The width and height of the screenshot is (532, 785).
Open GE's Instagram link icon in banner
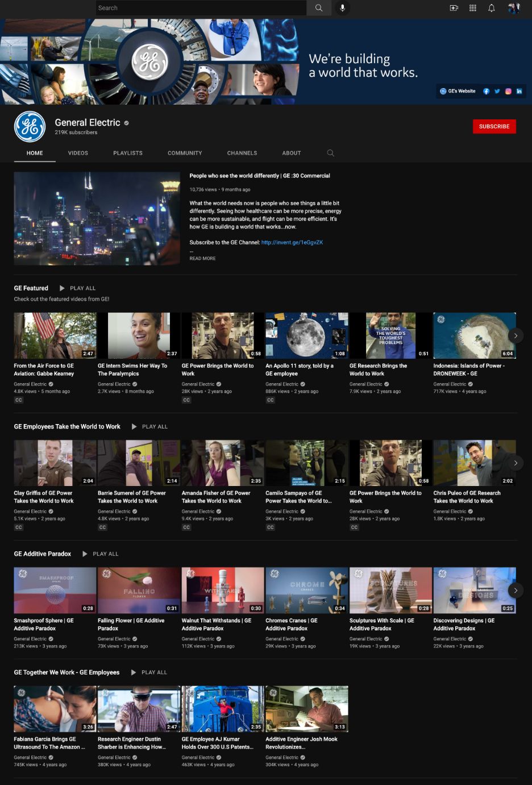tap(508, 91)
